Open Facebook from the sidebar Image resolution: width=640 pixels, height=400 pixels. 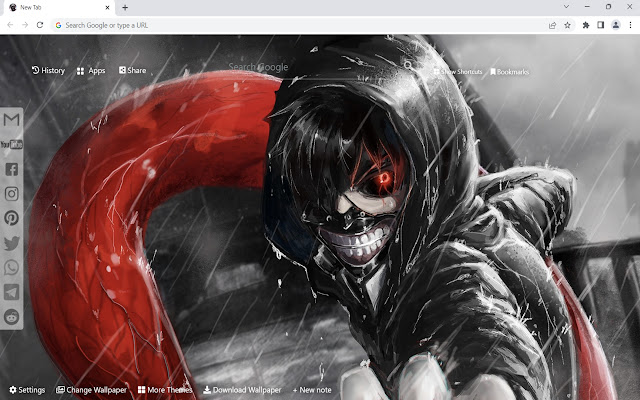[11, 169]
